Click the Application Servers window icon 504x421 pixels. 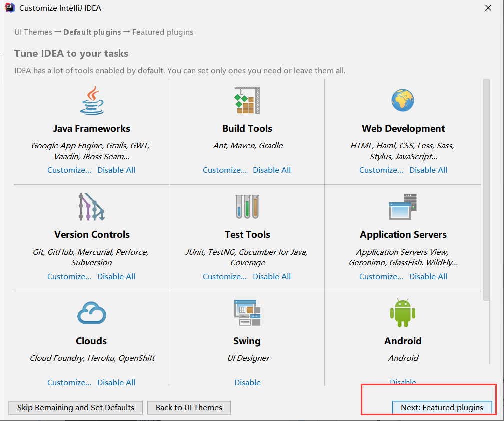point(403,207)
